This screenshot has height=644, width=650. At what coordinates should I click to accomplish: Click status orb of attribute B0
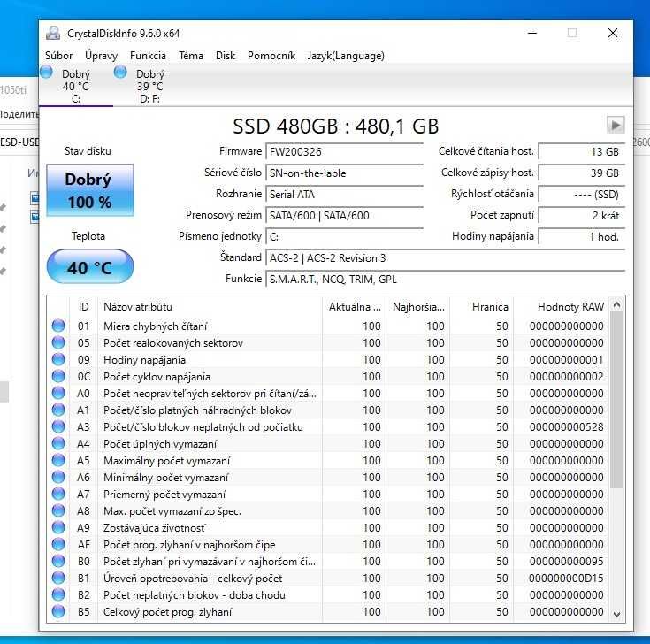[58, 561]
